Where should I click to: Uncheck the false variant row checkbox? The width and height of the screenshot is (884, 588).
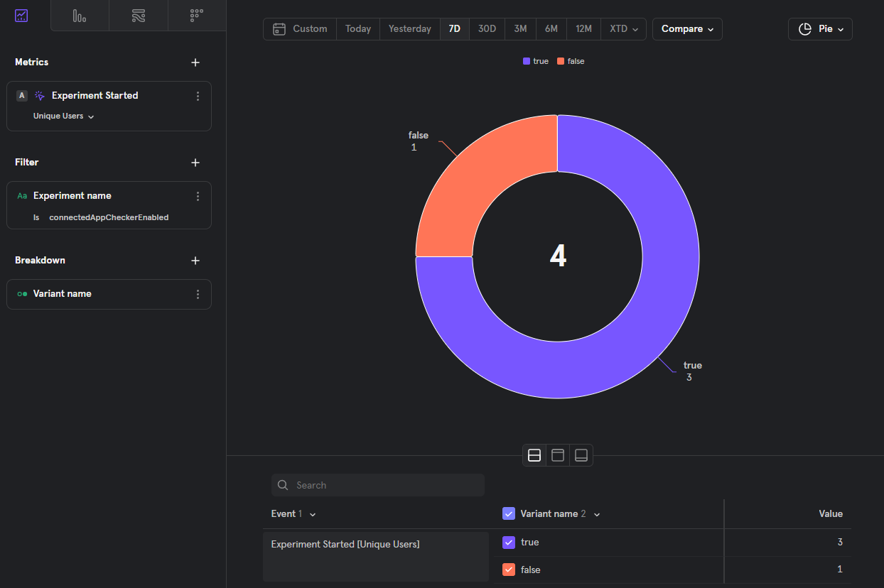[x=509, y=569]
